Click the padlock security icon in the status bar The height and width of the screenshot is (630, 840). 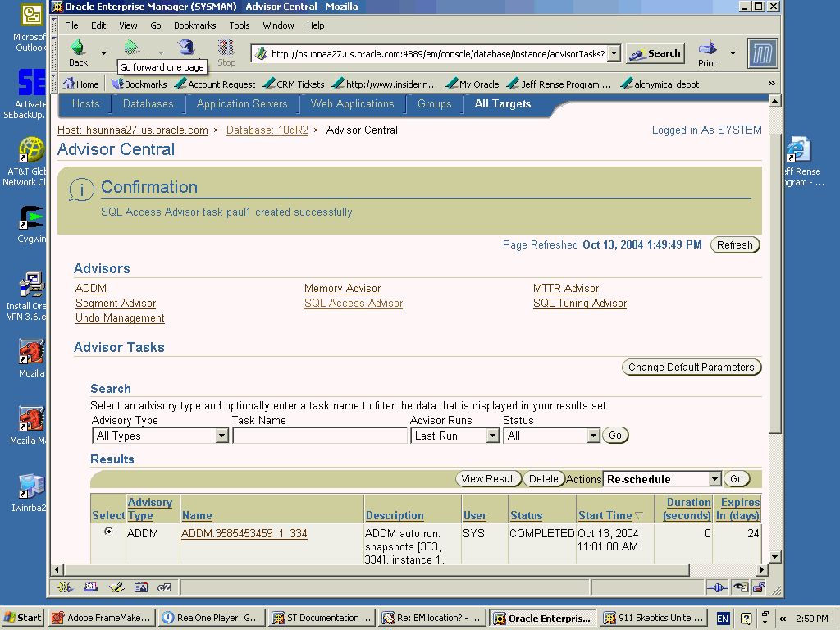(759, 587)
